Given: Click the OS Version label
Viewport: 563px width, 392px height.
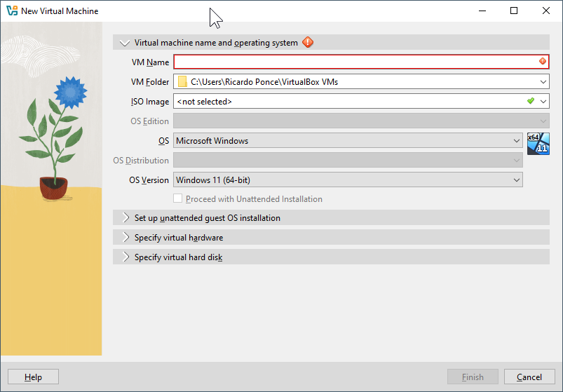Looking at the screenshot, I should click(x=149, y=180).
